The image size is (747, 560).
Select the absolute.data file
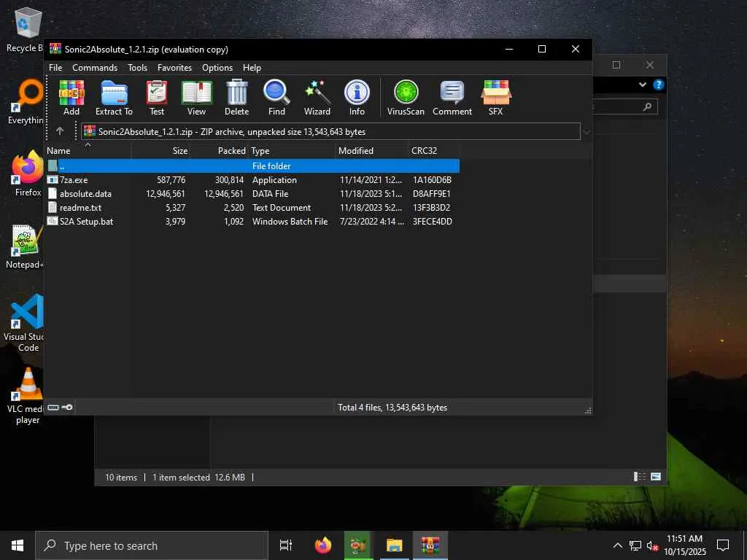(252, 194)
